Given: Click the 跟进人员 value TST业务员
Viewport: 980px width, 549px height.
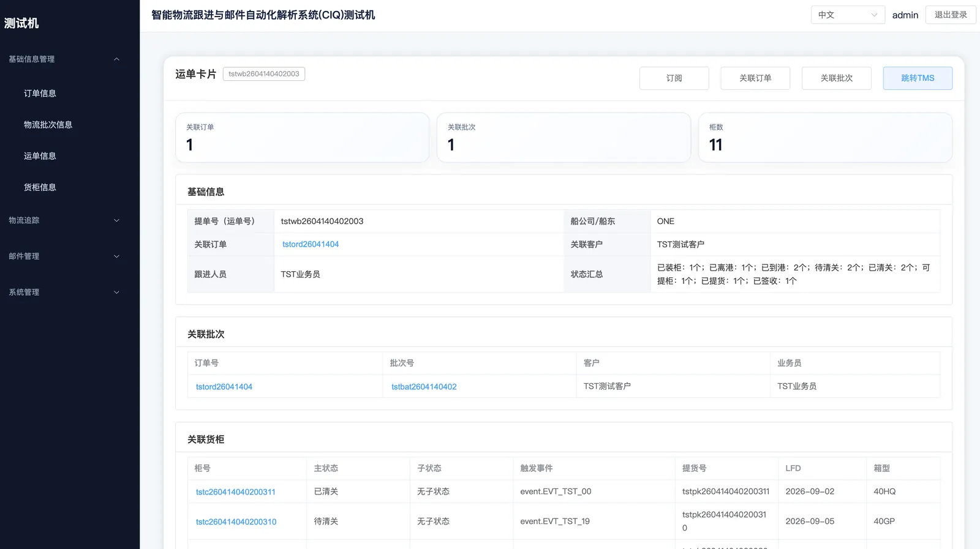Looking at the screenshot, I should 300,274.
